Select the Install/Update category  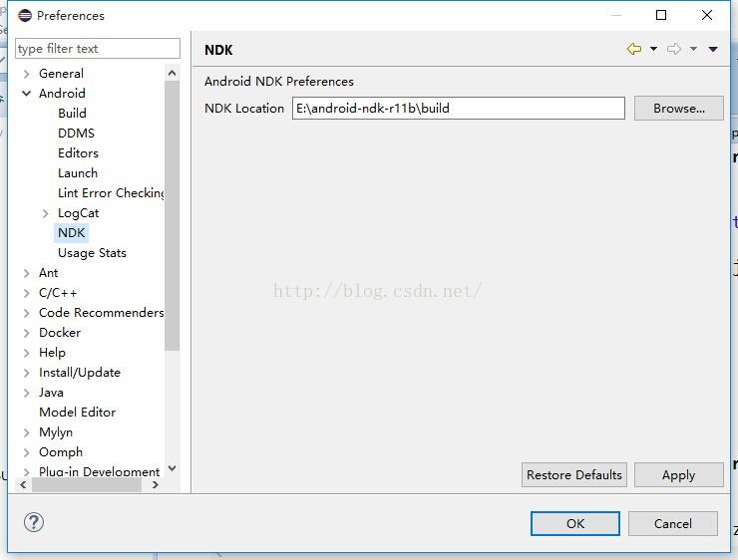80,373
